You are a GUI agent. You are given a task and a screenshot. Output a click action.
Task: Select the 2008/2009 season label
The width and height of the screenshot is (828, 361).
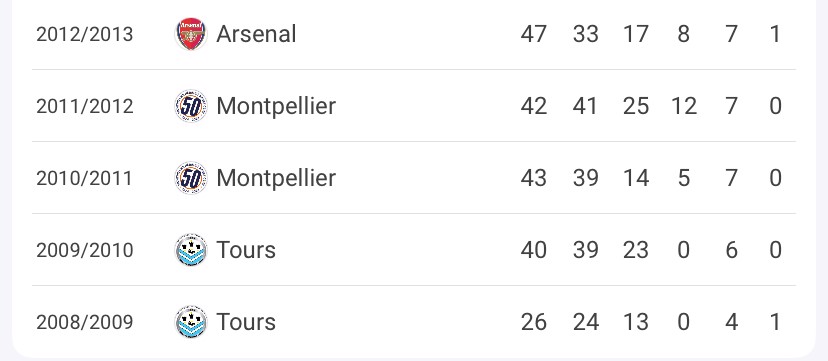pyautogui.click(x=84, y=321)
